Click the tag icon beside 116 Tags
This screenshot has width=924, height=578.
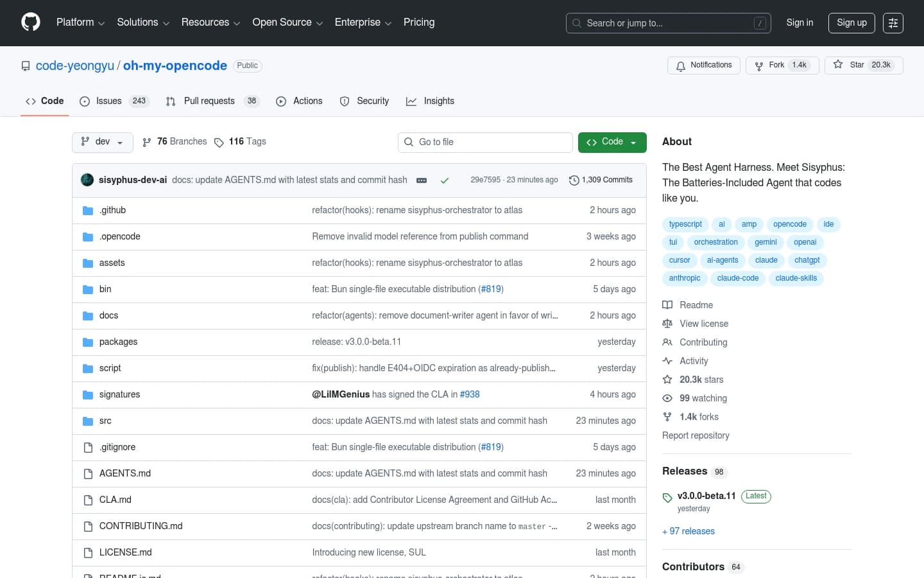pyautogui.click(x=219, y=142)
